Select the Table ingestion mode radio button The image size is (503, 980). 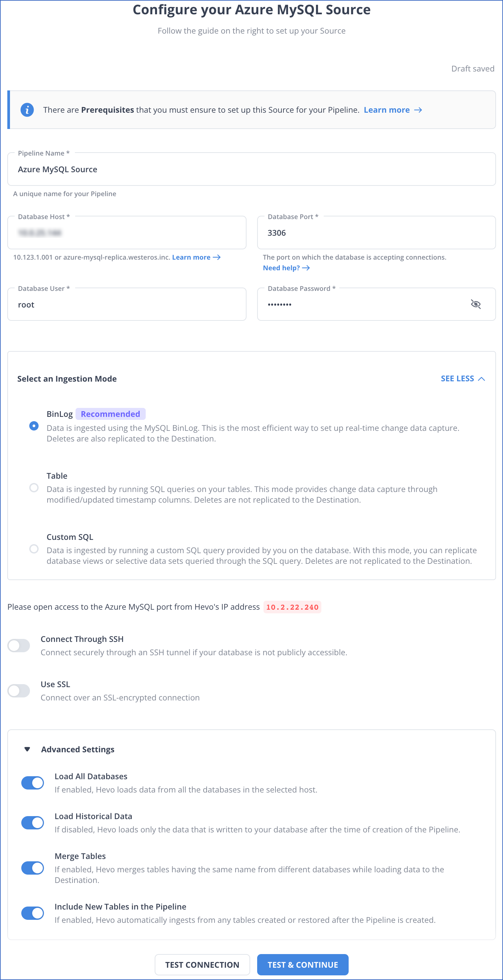(34, 488)
